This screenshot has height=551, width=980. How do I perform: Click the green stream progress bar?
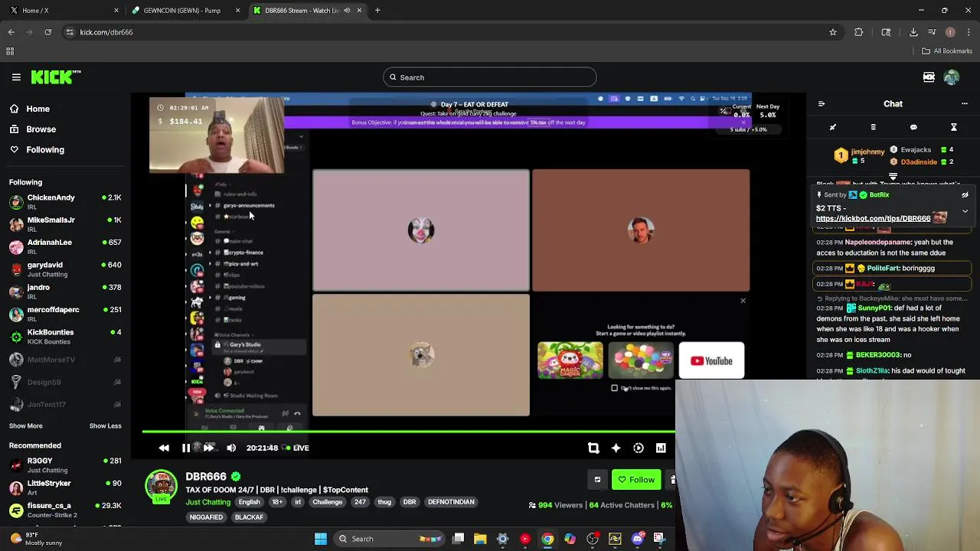tap(408, 432)
